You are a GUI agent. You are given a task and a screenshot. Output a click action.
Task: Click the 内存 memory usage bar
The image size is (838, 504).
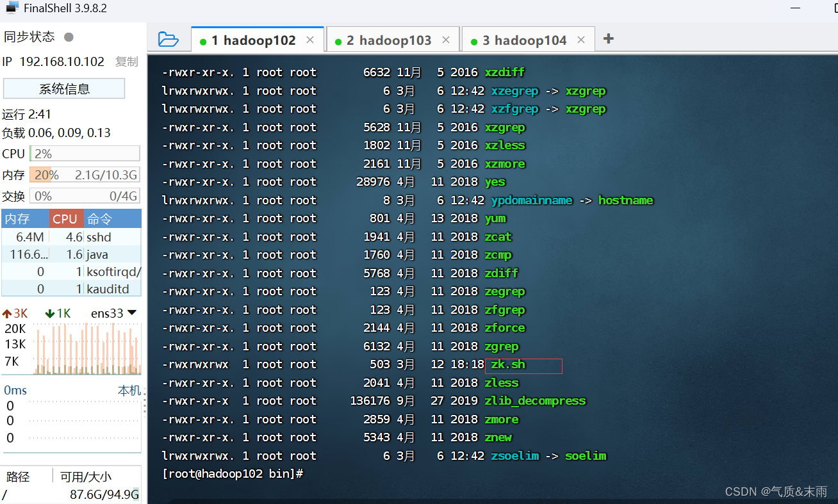85,175
